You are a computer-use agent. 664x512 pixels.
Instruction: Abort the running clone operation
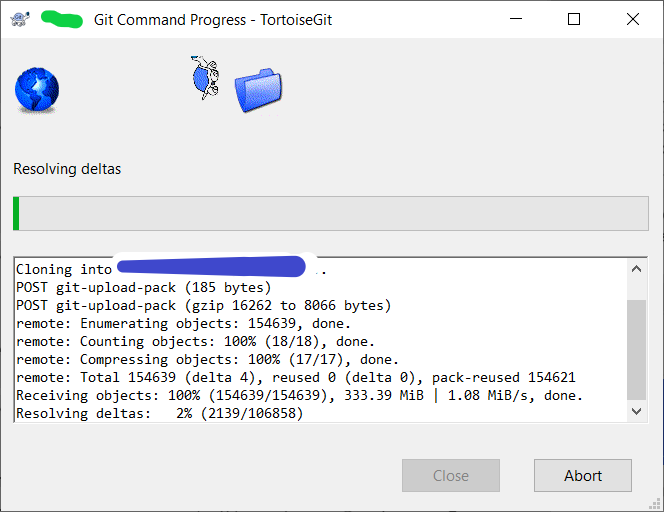[x=583, y=476]
